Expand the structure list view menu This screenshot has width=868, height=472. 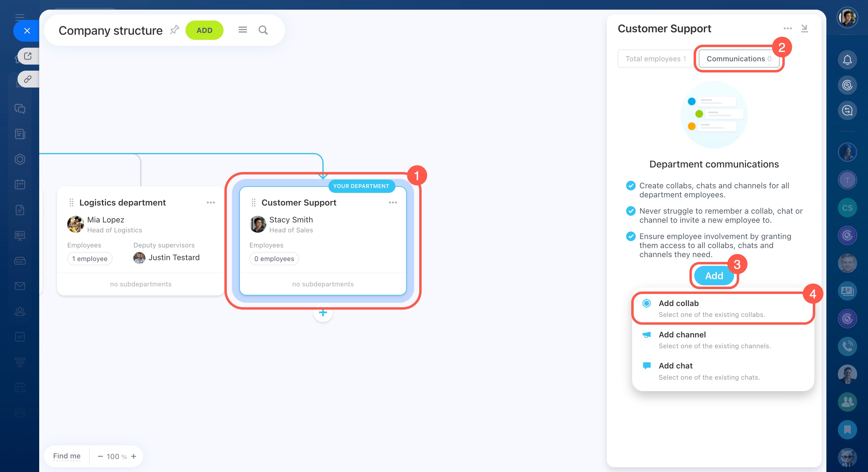point(242,30)
